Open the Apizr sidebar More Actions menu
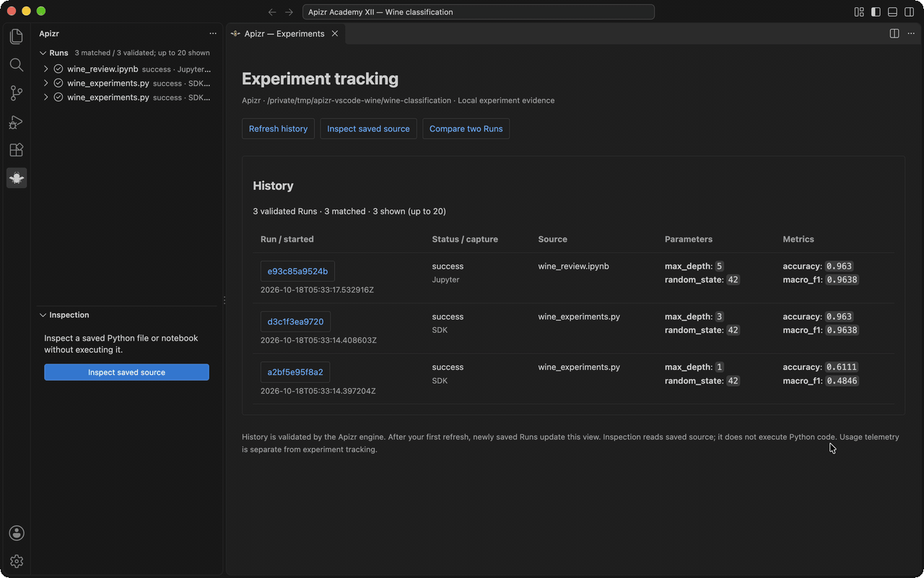The height and width of the screenshot is (578, 924). click(212, 33)
